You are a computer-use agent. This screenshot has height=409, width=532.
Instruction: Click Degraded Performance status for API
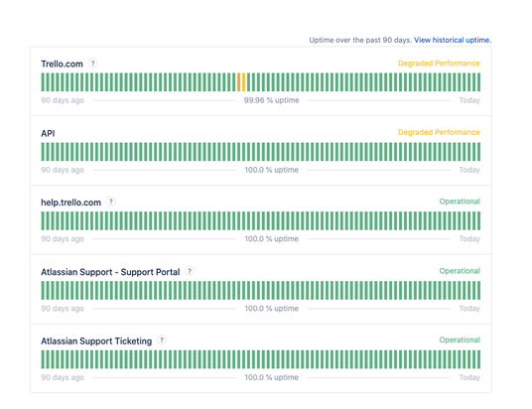439,132
